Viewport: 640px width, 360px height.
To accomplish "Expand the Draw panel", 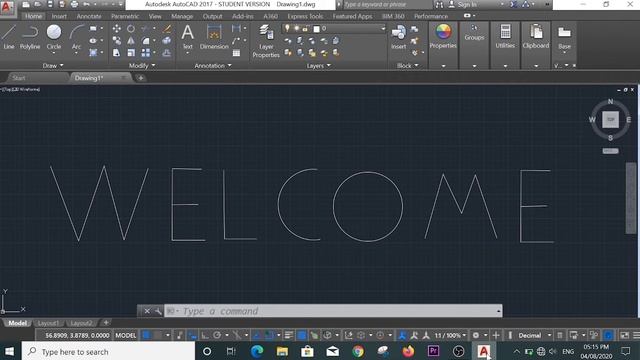I will tap(53, 65).
